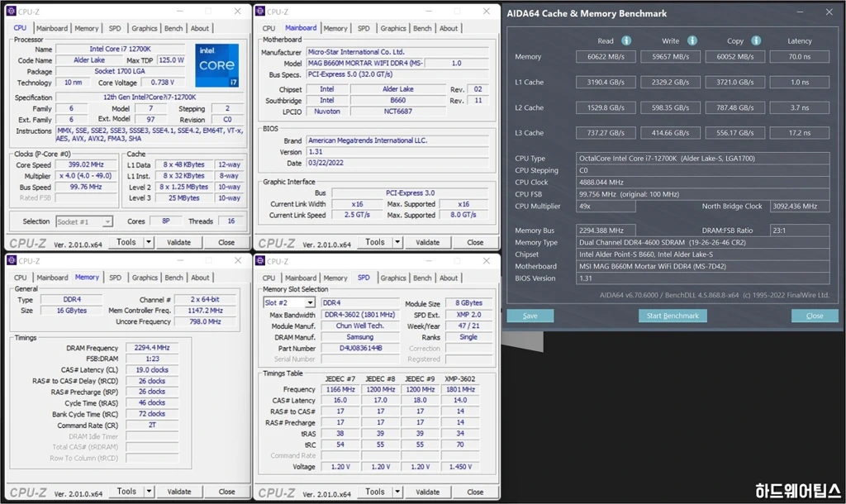Screen dimensions: 846x504
Task: Click Memory Latency value 70.0 ns
Action: click(800, 57)
